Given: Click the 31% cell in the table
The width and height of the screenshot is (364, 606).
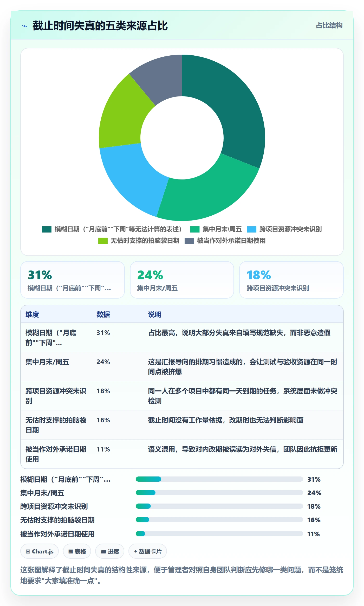Looking at the screenshot, I should pos(103,333).
